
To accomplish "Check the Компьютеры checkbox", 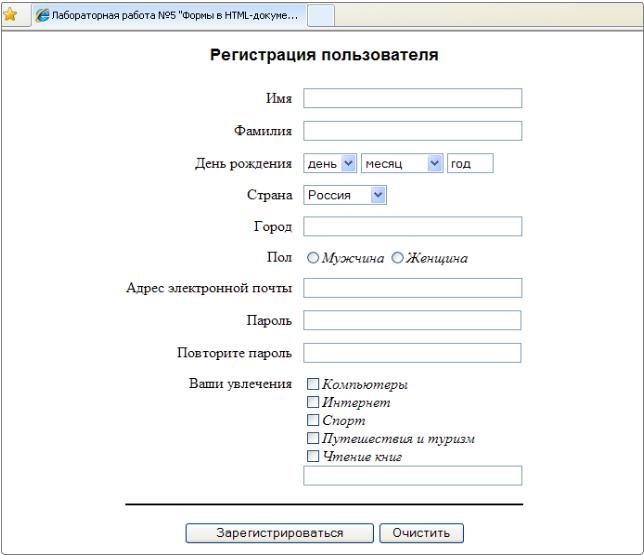I will (313, 384).
